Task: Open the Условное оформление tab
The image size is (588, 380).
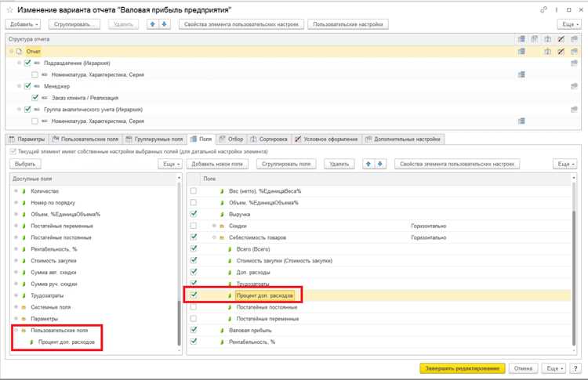Action: (x=326, y=139)
